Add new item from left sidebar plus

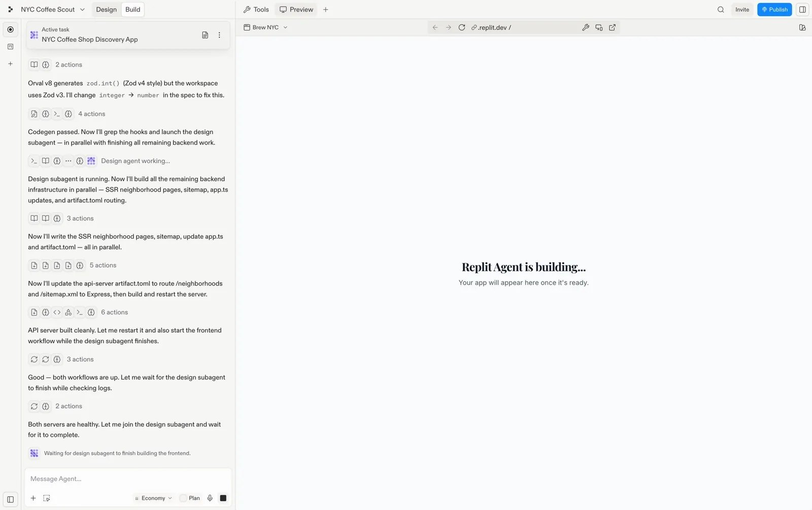point(10,64)
